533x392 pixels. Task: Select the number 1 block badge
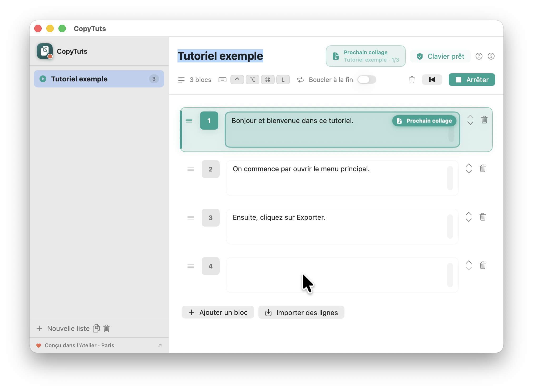(209, 120)
